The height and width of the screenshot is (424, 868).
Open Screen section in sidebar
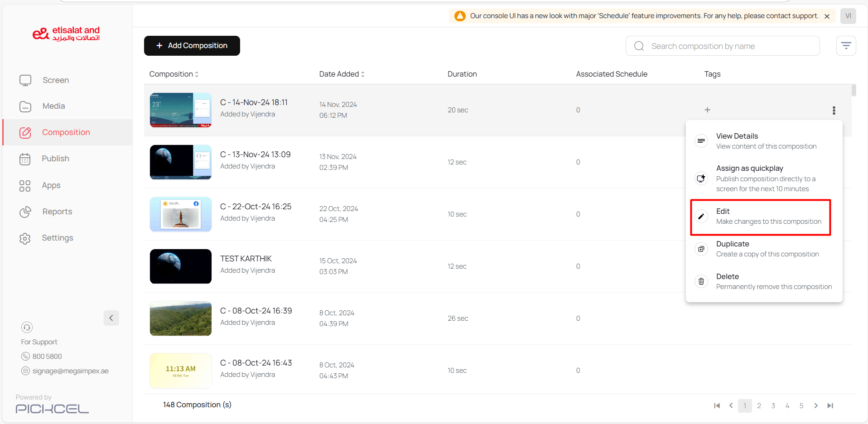pos(55,80)
